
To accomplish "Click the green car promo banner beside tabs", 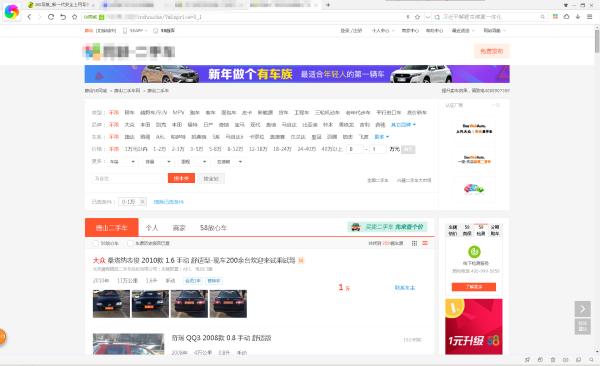I will pyautogui.click(x=387, y=227).
